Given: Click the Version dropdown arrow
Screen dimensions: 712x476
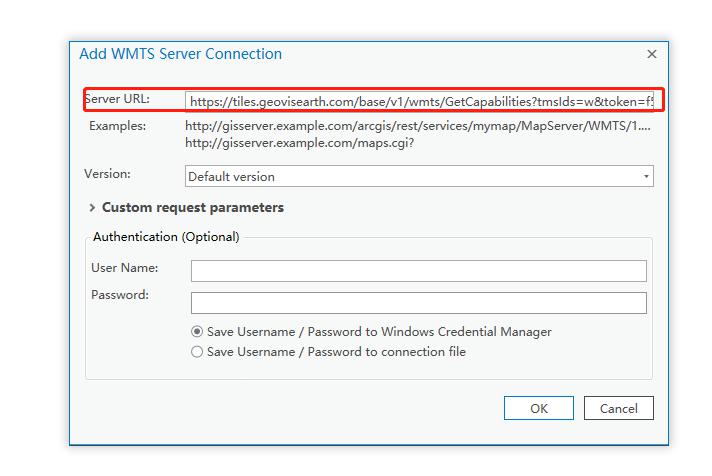Looking at the screenshot, I should [646, 177].
